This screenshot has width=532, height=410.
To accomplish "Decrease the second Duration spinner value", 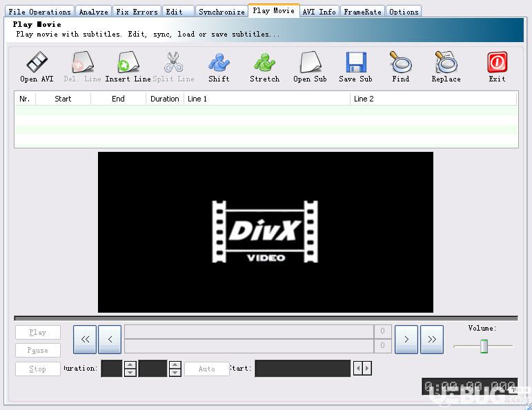I will click(x=175, y=373).
